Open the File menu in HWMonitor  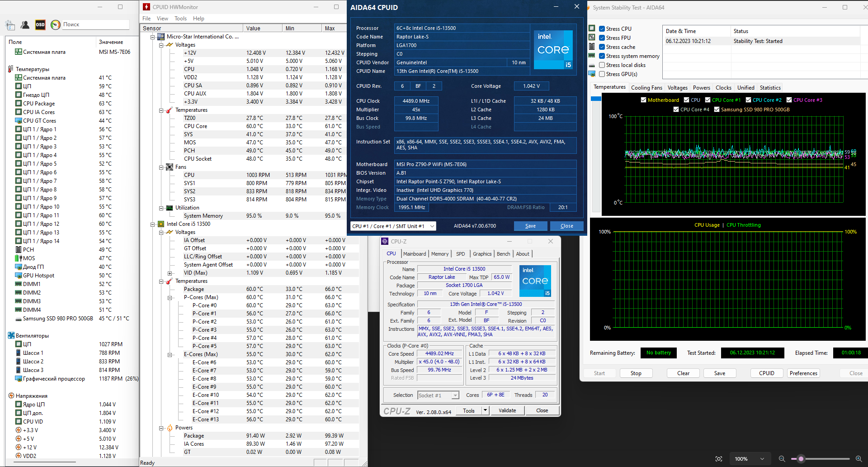click(146, 19)
